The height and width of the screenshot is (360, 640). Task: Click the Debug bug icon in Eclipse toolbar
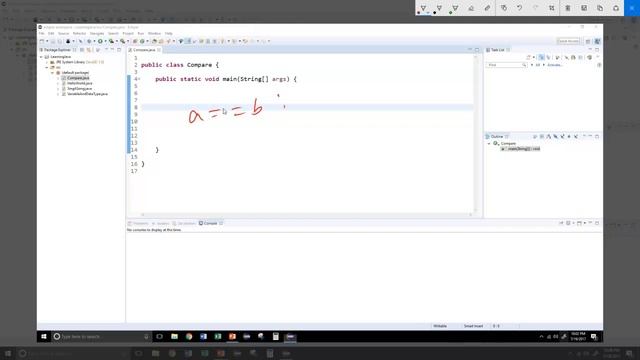coord(89,41)
